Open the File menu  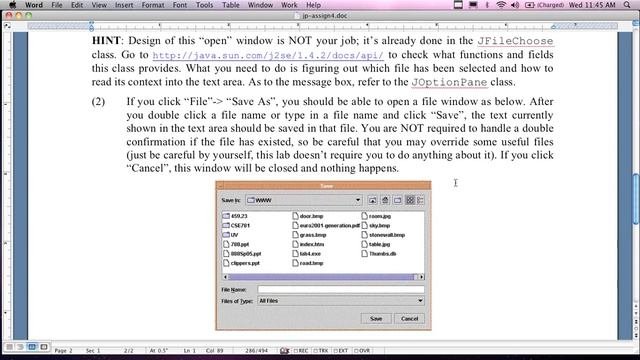[57, 5]
